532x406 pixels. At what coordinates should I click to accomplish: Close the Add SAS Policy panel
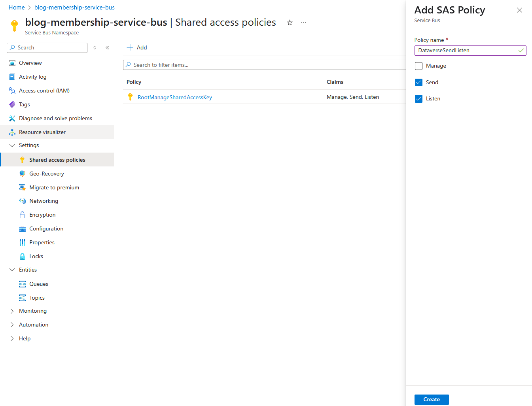pyautogui.click(x=519, y=10)
